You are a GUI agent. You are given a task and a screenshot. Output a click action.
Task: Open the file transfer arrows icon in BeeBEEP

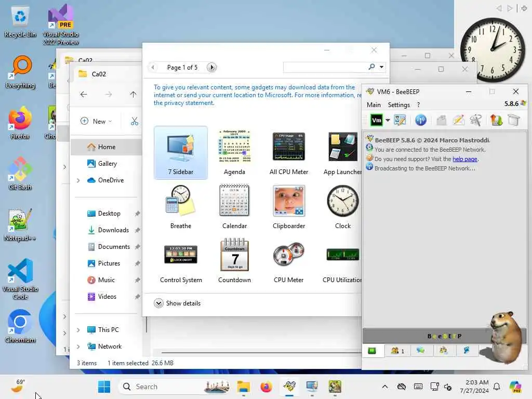496,120
